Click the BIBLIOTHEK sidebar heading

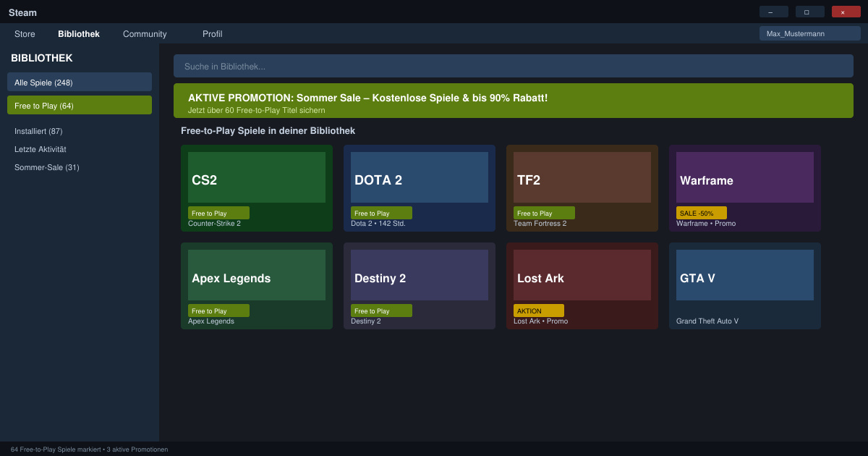point(42,58)
